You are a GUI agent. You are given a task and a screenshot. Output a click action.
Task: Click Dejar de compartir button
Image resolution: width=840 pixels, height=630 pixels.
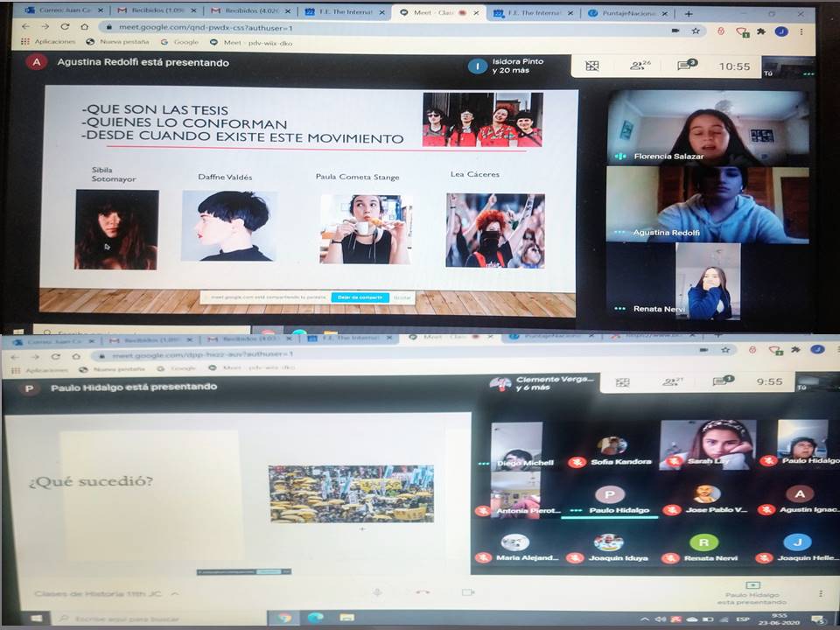coord(360,297)
